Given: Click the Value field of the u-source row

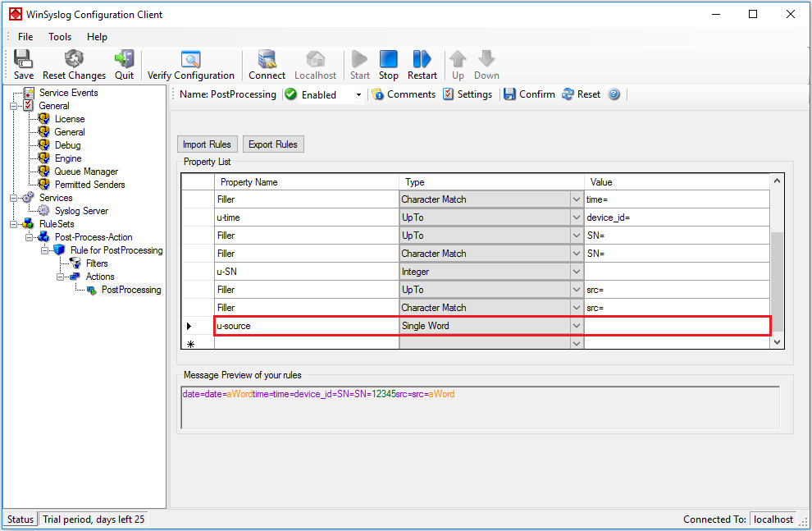Looking at the screenshot, I should [677, 326].
